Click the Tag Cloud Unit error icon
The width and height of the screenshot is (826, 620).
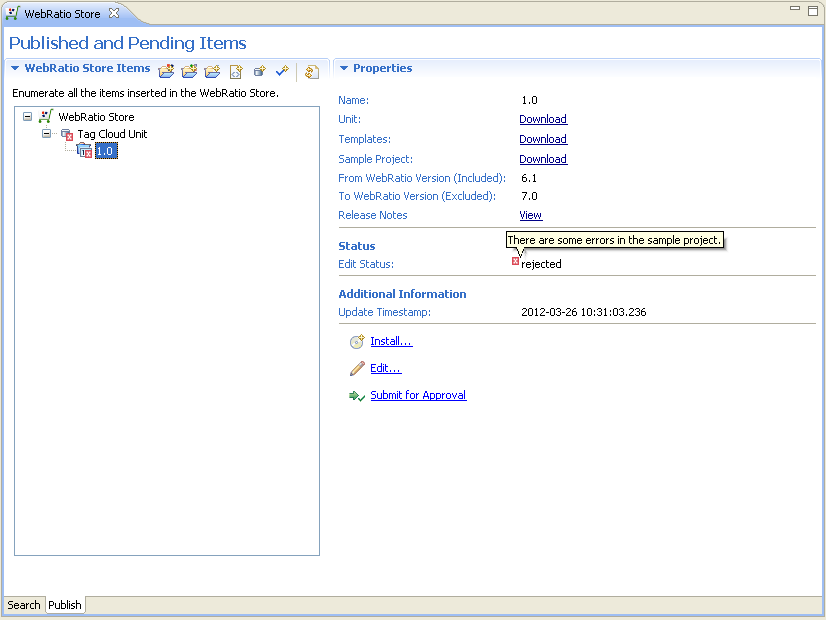click(67, 135)
